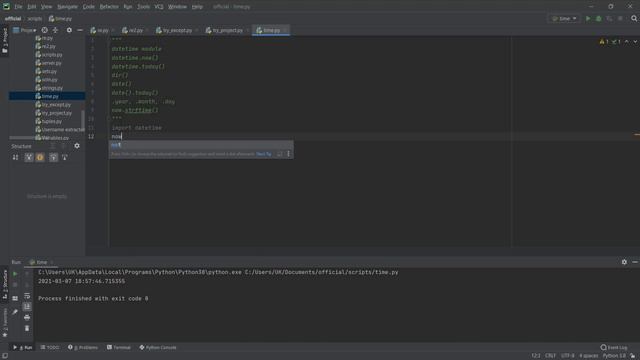Open the Refactor menu
The height and width of the screenshot is (360, 640).
[109, 7]
